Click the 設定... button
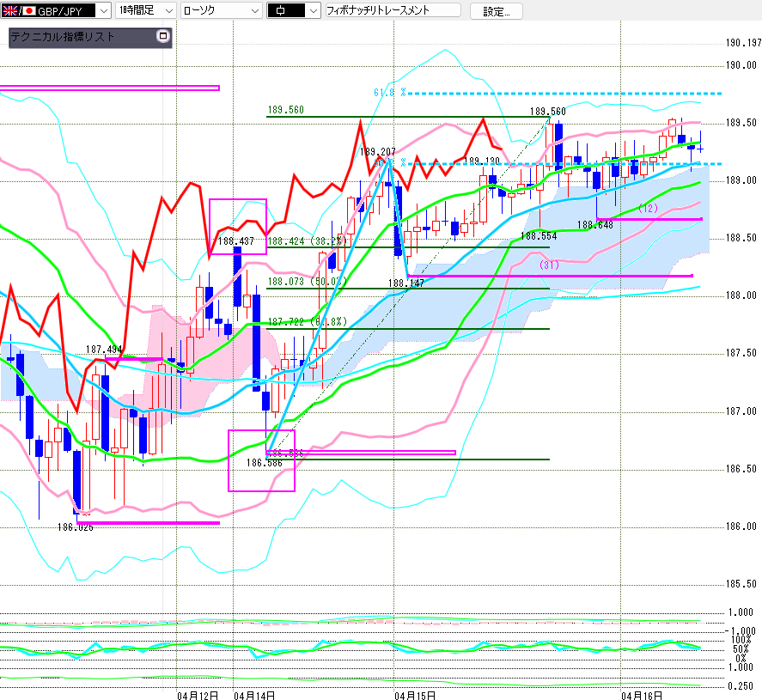The height and width of the screenshot is (700, 762). [497, 11]
